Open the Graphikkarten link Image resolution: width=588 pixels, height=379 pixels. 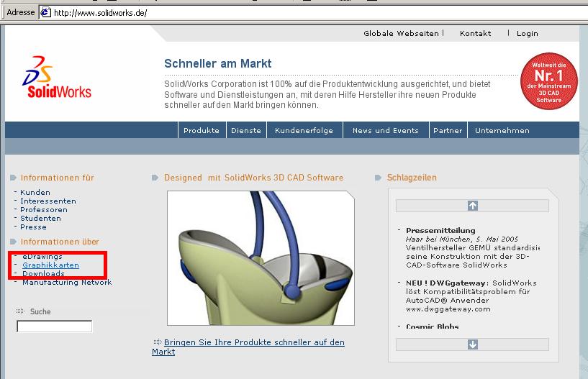pos(50,265)
